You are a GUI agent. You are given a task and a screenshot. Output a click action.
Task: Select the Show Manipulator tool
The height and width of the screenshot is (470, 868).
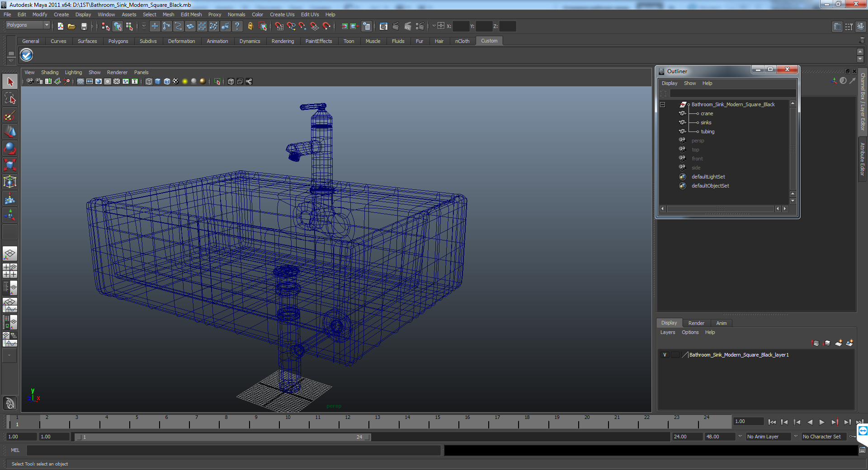point(10,215)
